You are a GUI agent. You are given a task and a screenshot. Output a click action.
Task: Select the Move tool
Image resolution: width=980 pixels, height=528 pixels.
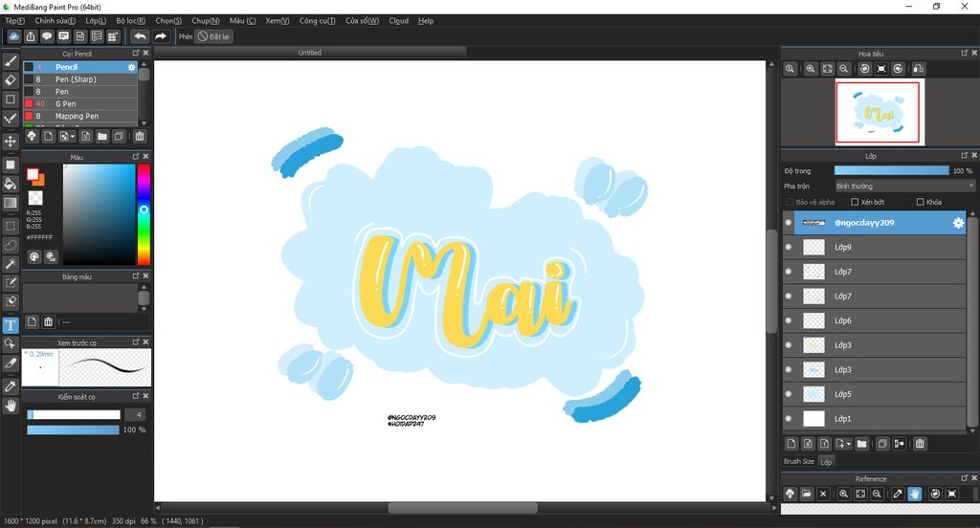11,142
